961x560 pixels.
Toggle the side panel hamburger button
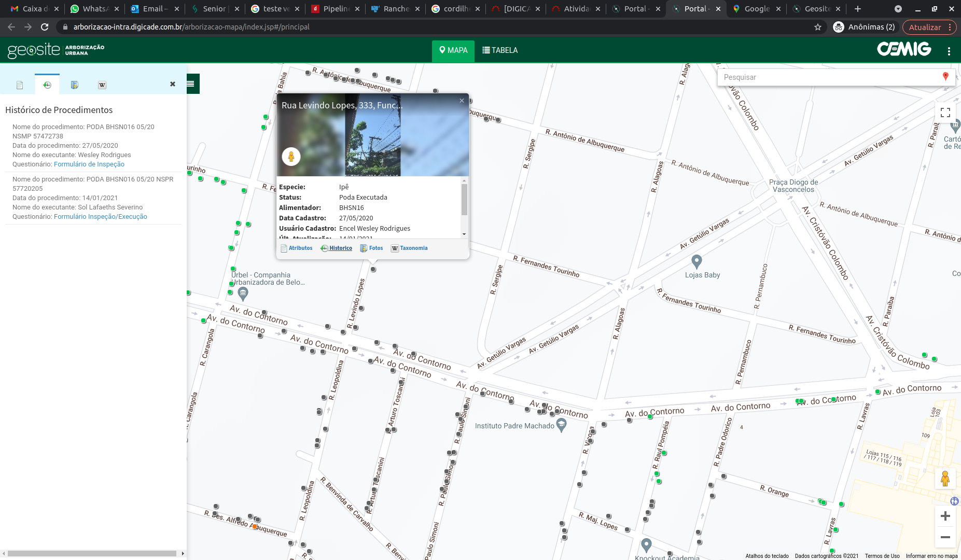pyautogui.click(x=191, y=83)
